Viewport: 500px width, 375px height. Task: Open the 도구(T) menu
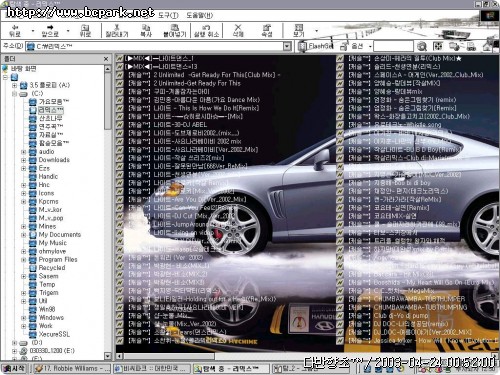pos(168,15)
